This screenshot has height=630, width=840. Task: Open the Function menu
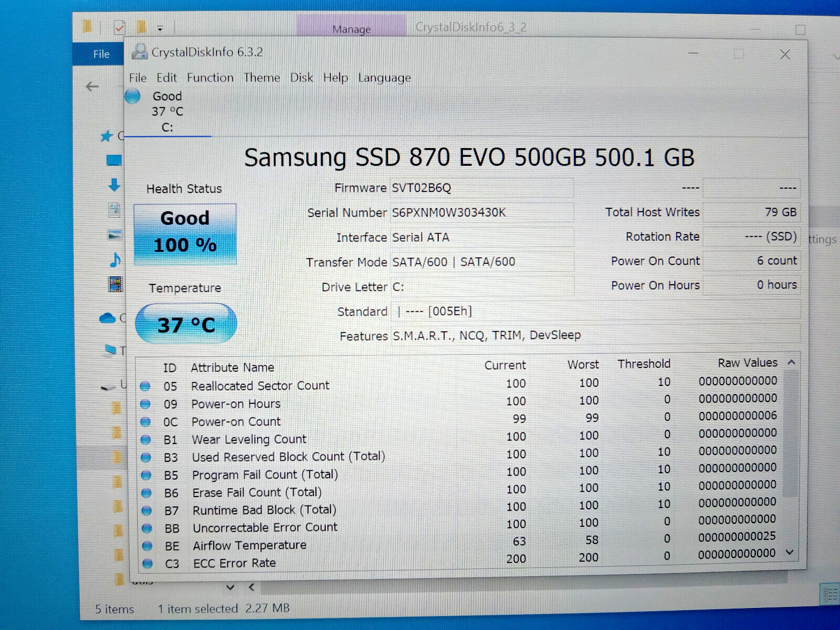point(210,78)
